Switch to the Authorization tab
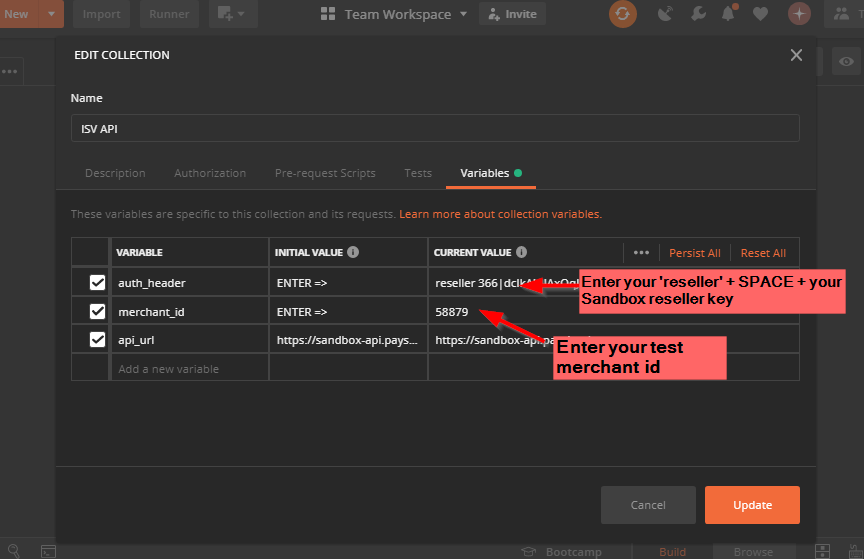The height and width of the screenshot is (559, 864). point(210,173)
